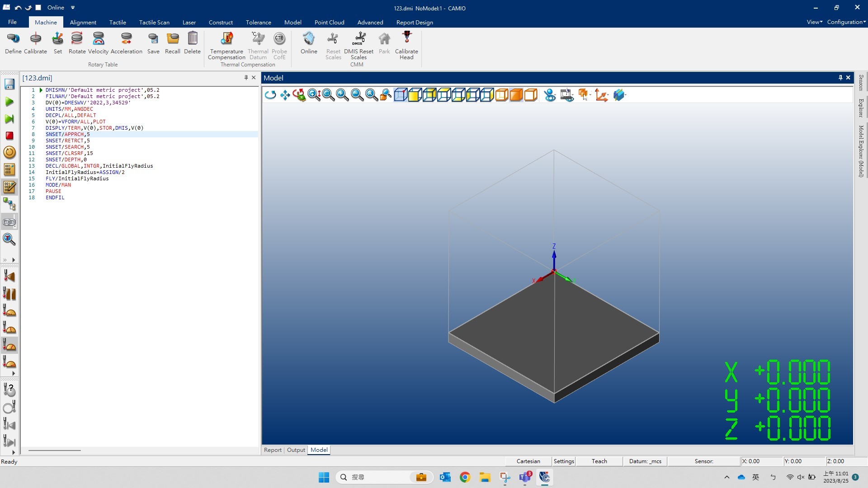Open the Tolerance menu
868x488 pixels.
(258, 22)
